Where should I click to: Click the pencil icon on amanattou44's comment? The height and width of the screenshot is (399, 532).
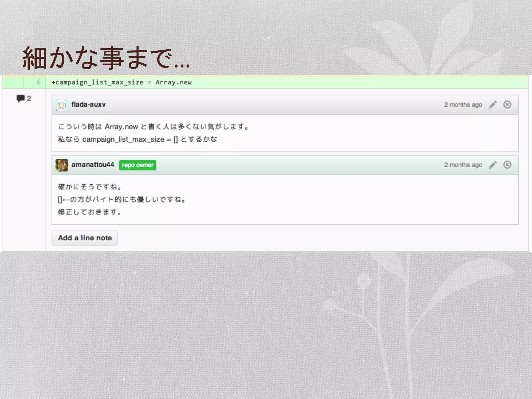[x=493, y=165]
